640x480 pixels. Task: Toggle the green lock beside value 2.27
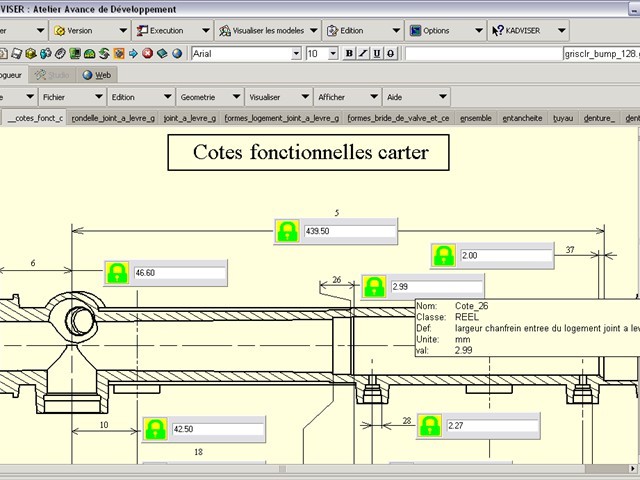(x=430, y=426)
